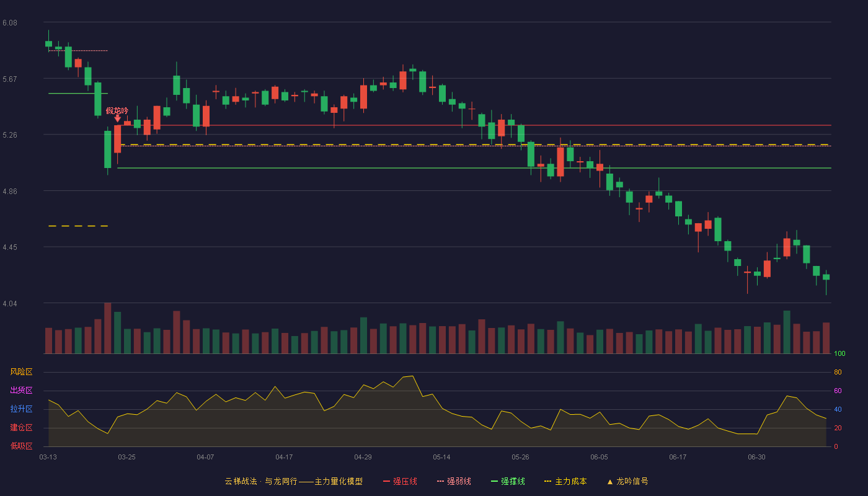Click the red dash icon beside 强压线
Image resolution: width=868 pixels, height=496 pixels.
[386, 482]
